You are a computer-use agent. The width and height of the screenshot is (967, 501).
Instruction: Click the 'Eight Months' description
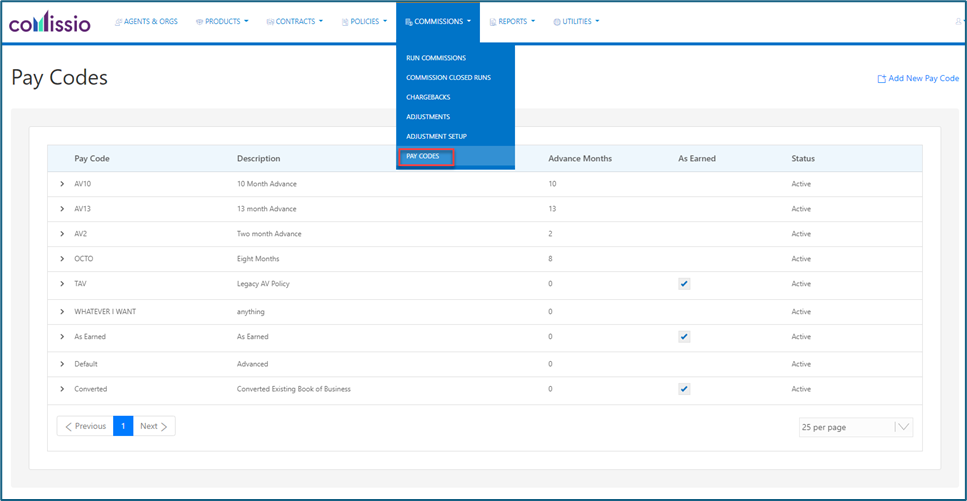258,259
